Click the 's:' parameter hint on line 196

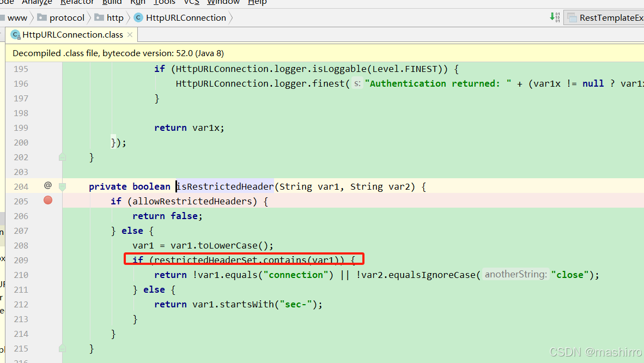tap(357, 83)
